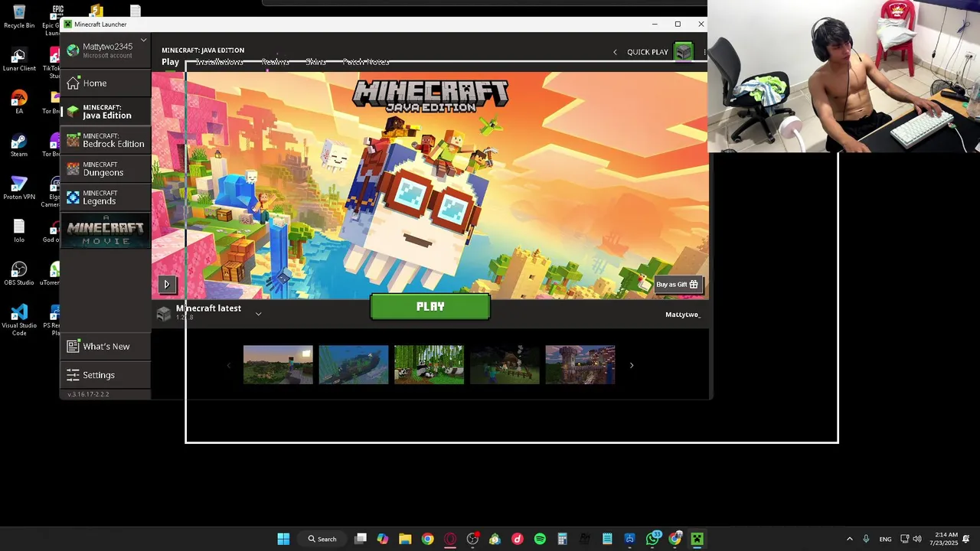
Task: Open launcher Settings
Action: click(106, 375)
